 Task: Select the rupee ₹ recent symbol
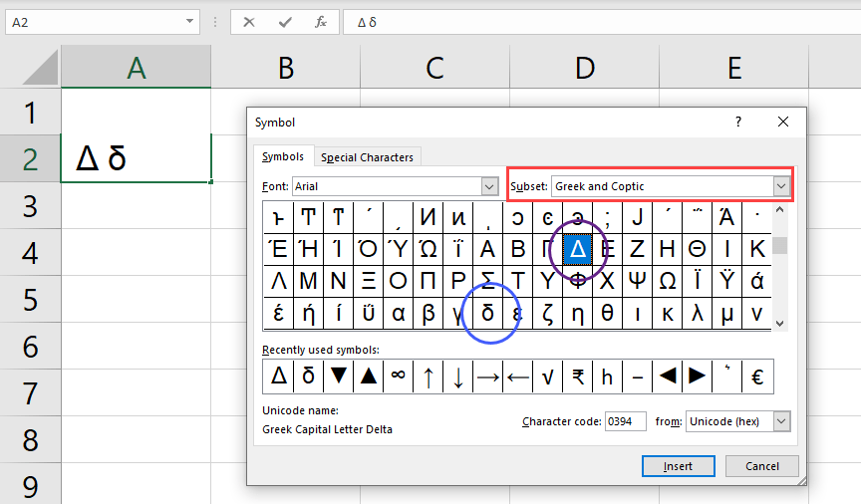pos(578,377)
